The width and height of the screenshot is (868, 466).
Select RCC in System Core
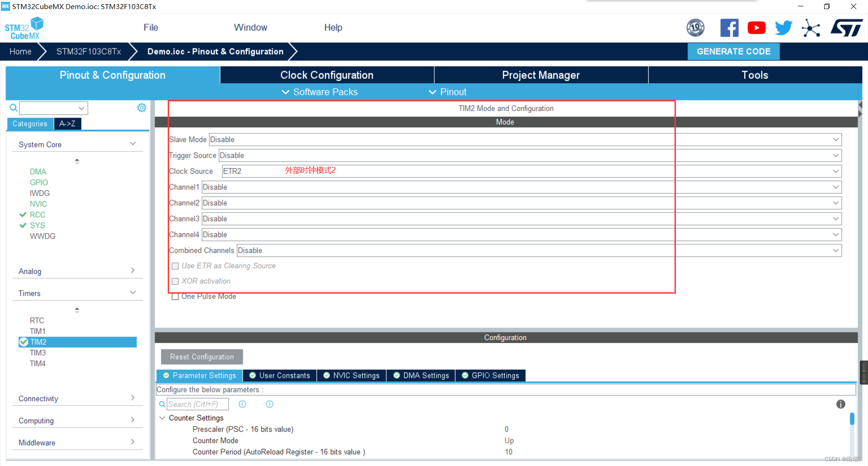pos(38,214)
